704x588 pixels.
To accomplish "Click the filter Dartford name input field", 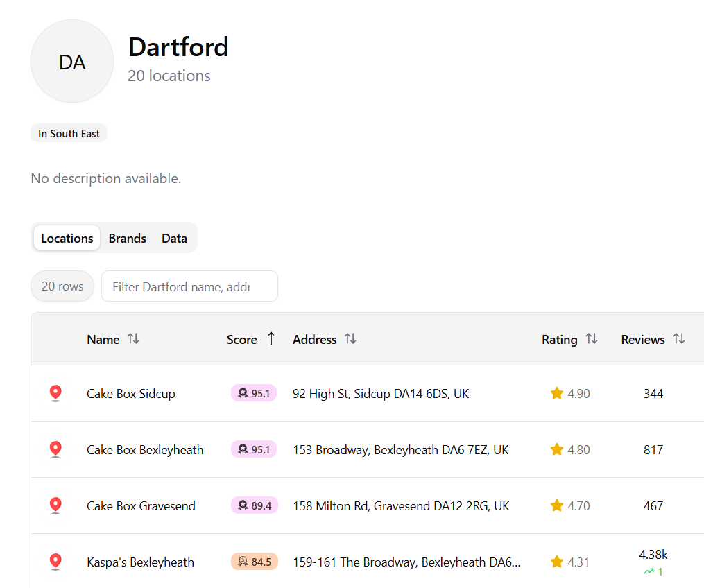I will coord(189,286).
